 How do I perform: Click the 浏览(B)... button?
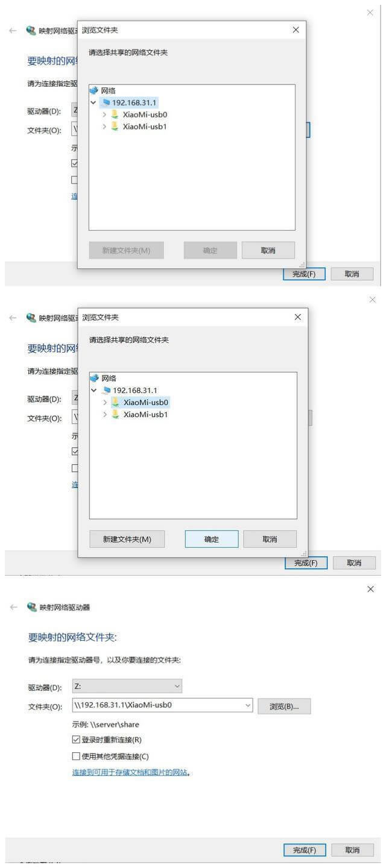(x=284, y=706)
